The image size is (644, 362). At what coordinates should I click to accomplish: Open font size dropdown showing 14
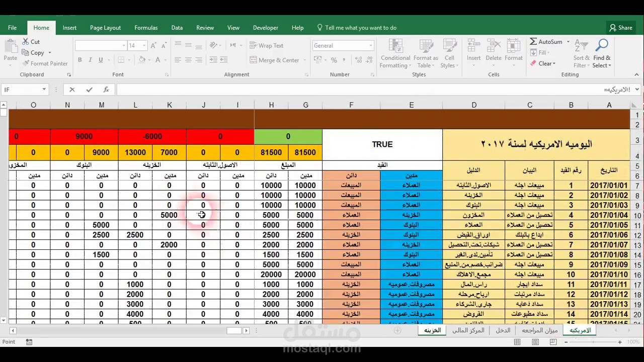click(144, 45)
